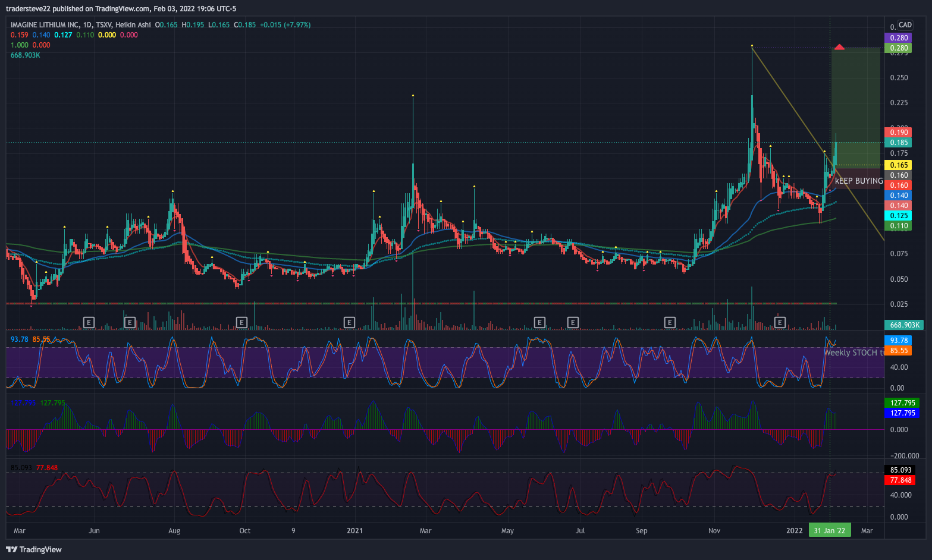
Task: Click the Aug label on the time axis
Action: coord(174,530)
